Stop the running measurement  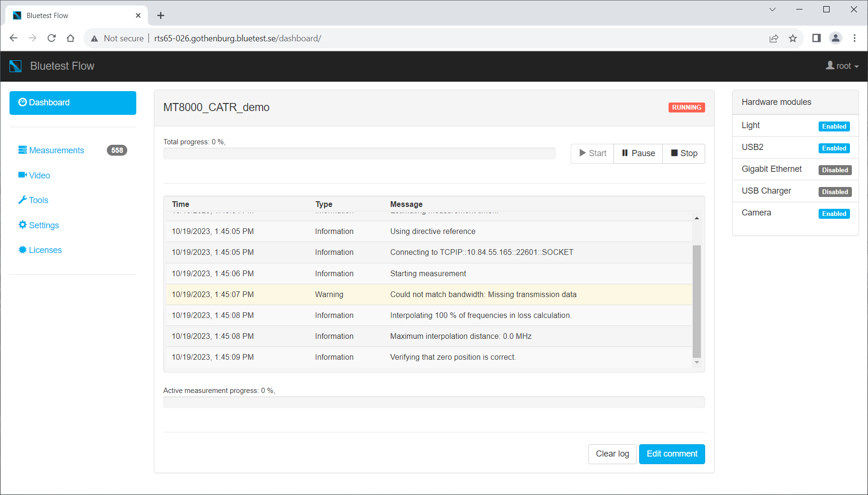click(684, 153)
